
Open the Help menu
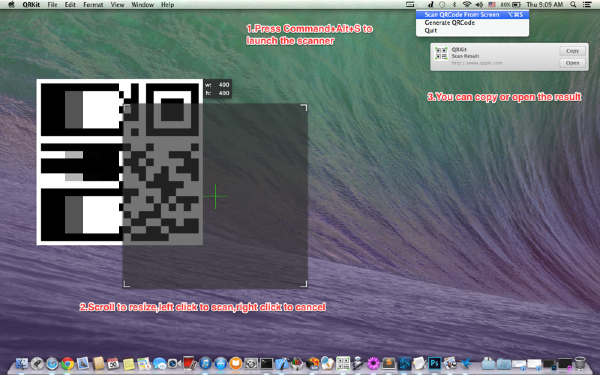pyautogui.click(x=167, y=5)
